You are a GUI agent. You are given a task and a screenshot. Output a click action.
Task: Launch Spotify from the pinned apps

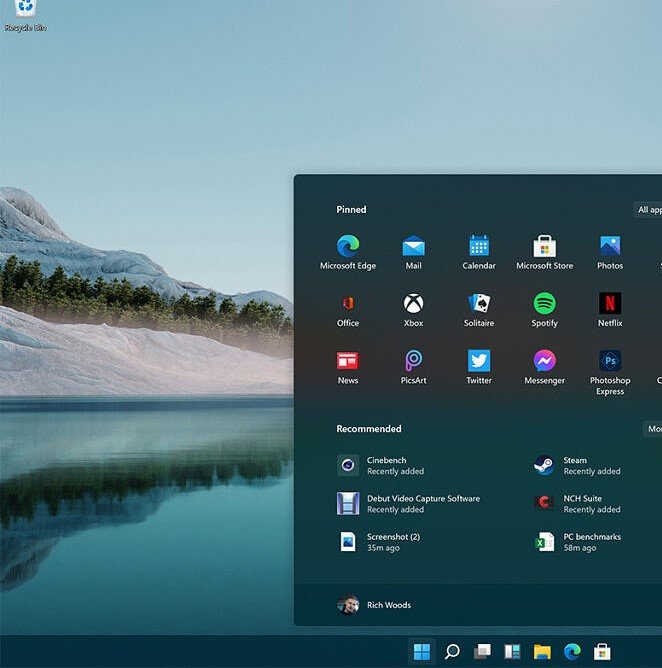(544, 310)
